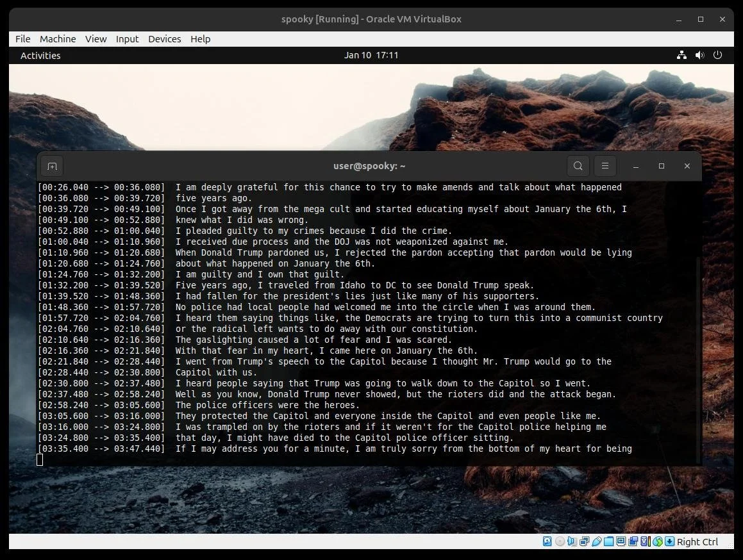
Task: Open the Devices menu
Action: [164, 39]
